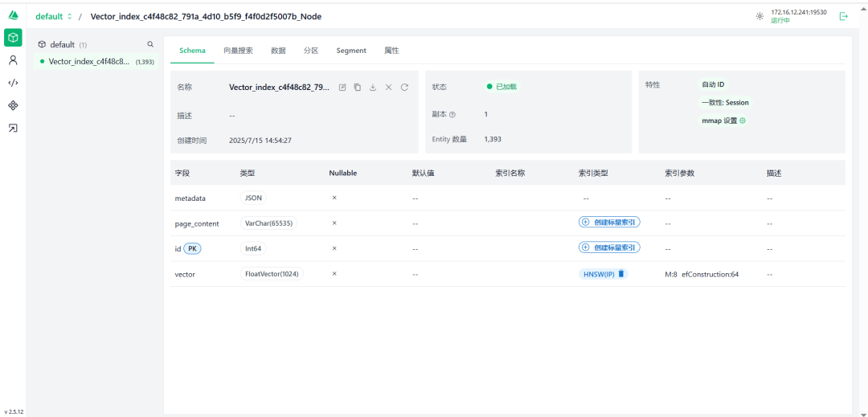
Task: Click 创建标量索引 for the id field
Action: [x=609, y=247]
